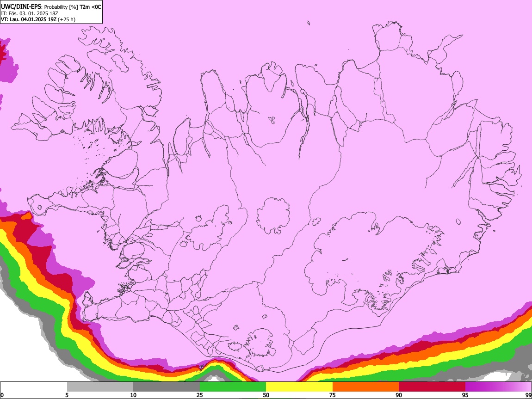Click the legend label 0
The image size is (532, 399).
(x=2, y=395)
